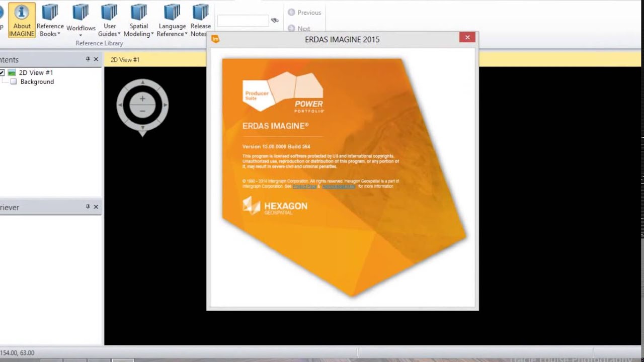Zoom in with the plus navigation button

pos(142,99)
